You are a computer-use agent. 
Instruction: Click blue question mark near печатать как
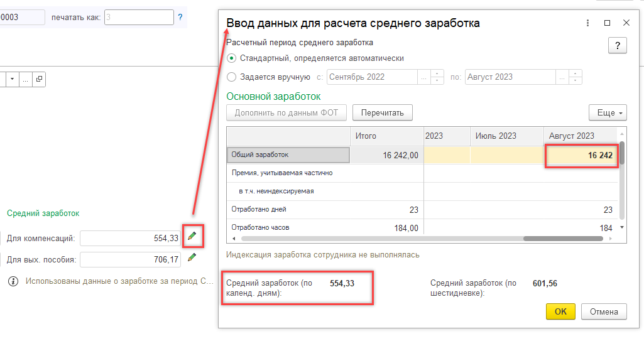[x=180, y=18]
